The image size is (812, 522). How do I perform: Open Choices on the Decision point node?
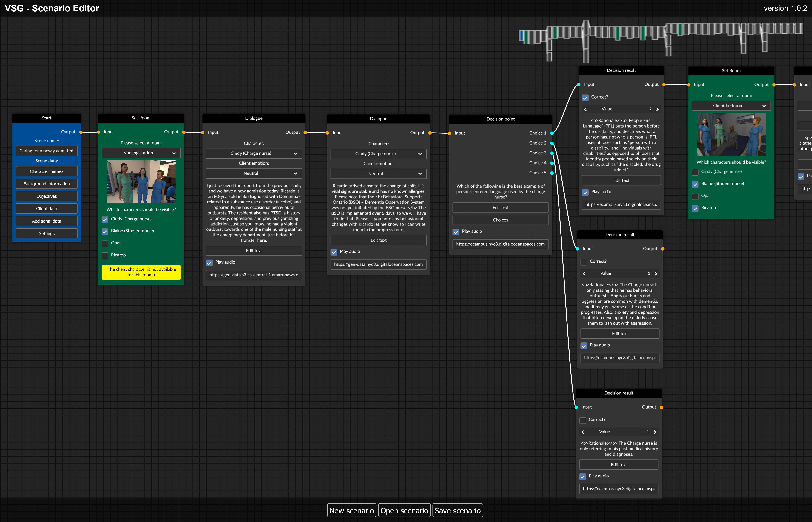[x=500, y=220]
